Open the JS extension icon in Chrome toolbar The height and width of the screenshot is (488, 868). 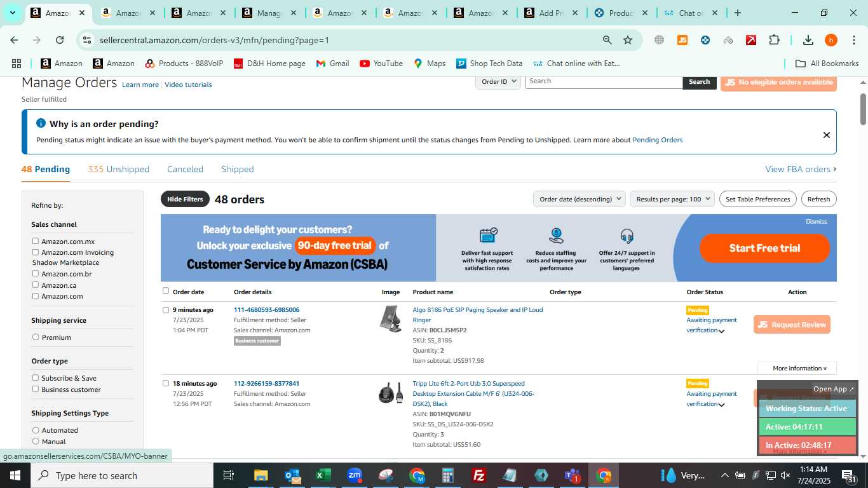[682, 40]
